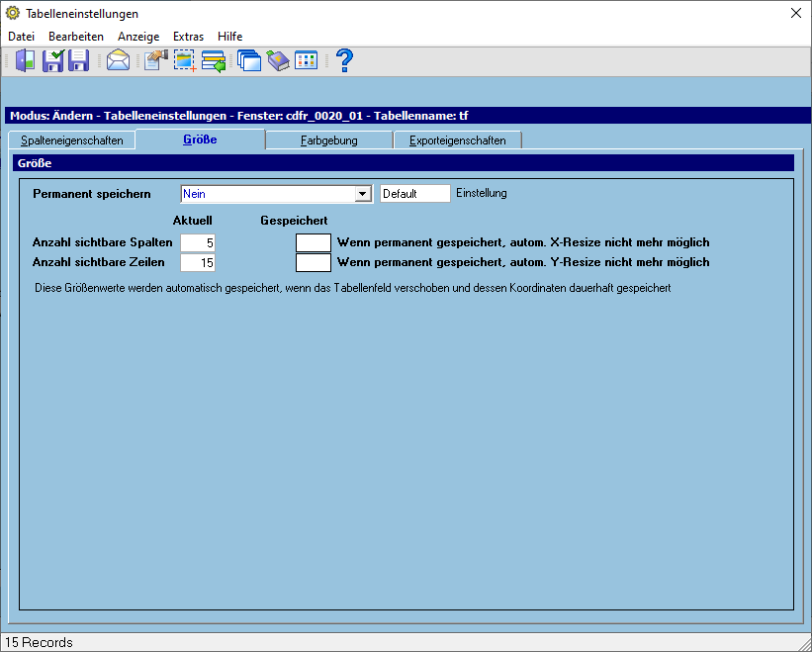Click the blue question mark help icon

(344, 60)
